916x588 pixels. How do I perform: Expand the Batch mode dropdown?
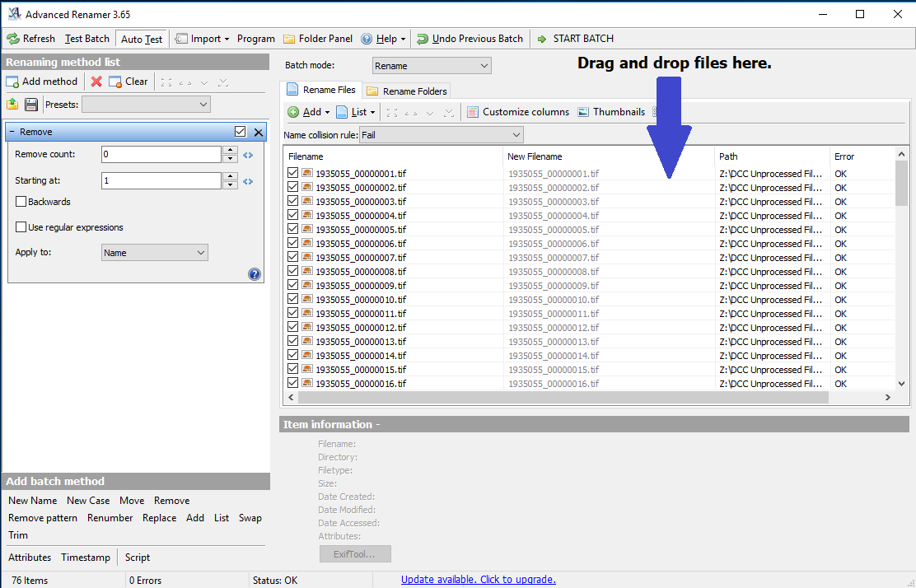[x=432, y=66]
